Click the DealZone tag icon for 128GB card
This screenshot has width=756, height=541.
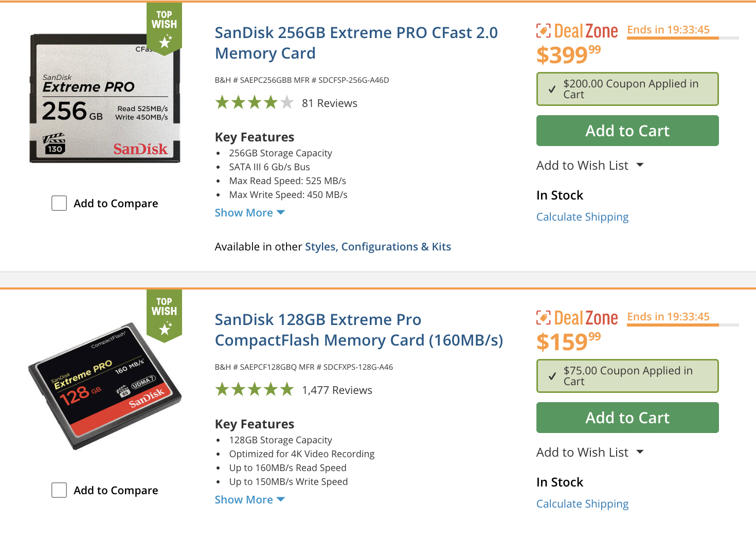click(x=543, y=318)
